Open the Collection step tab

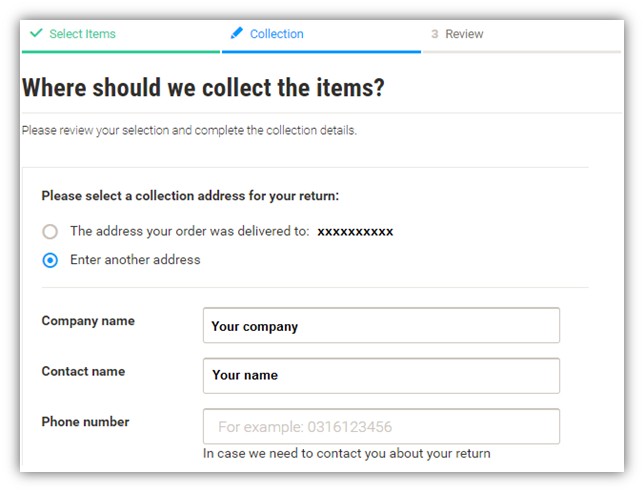click(x=276, y=34)
